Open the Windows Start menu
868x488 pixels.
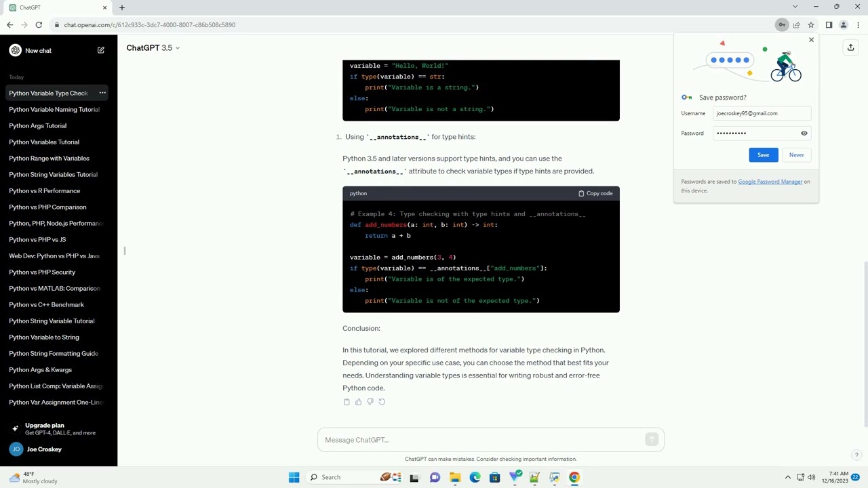coord(294,477)
